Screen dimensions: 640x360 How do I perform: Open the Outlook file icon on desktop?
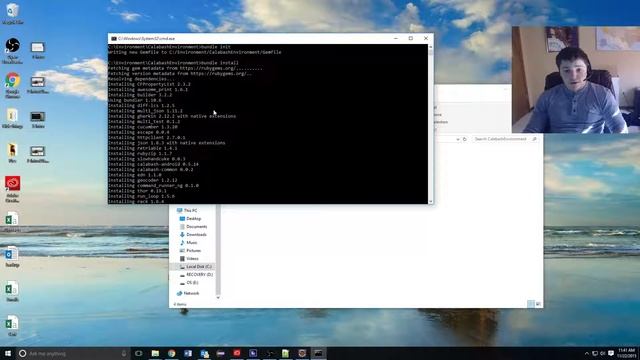click(x=12, y=257)
